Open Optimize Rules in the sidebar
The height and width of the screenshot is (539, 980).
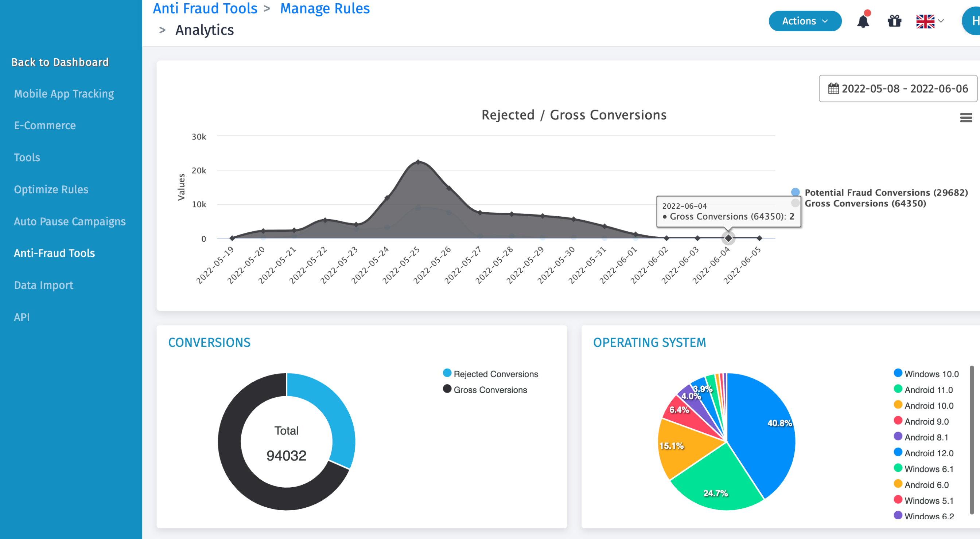coord(51,189)
